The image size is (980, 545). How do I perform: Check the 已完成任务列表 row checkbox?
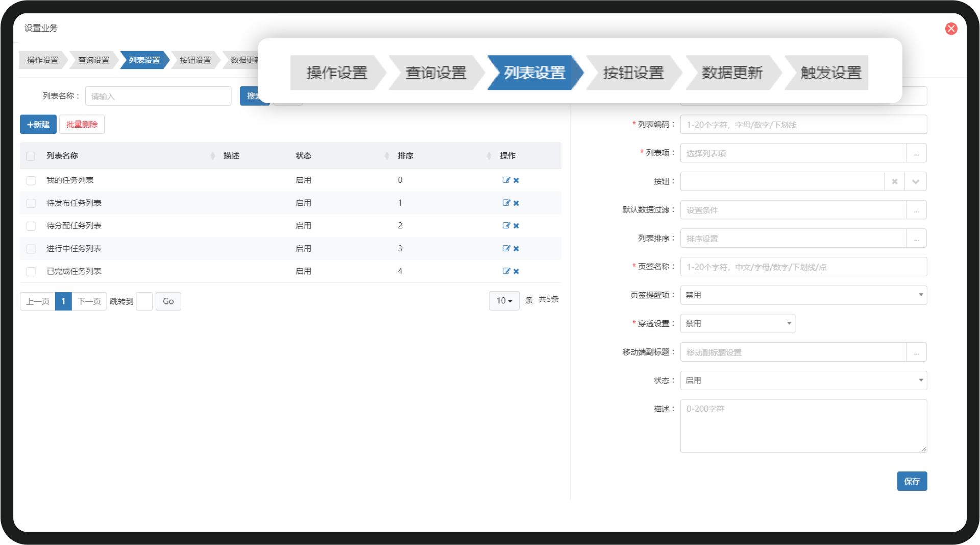pos(31,272)
